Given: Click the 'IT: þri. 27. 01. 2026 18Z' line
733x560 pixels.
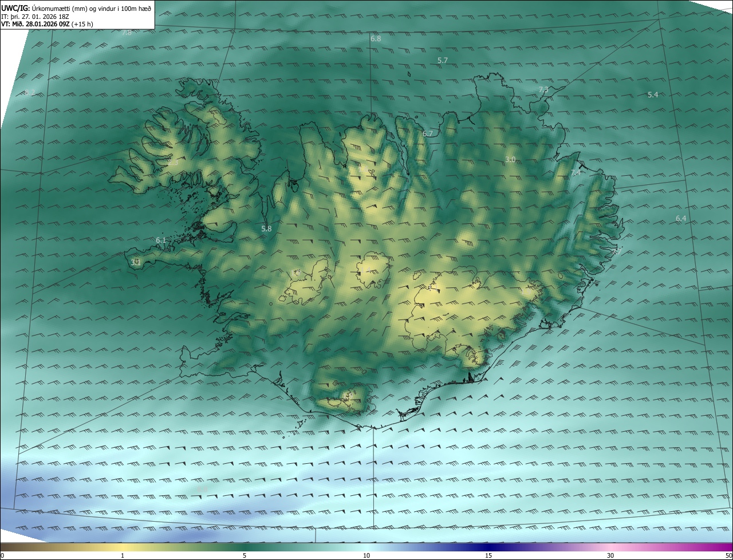Looking at the screenshot, I should click(x=36, y=17).
